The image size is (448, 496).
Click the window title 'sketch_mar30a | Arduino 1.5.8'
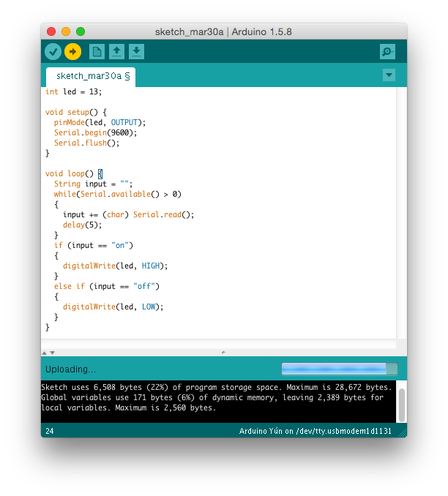(x=223, y=32)
